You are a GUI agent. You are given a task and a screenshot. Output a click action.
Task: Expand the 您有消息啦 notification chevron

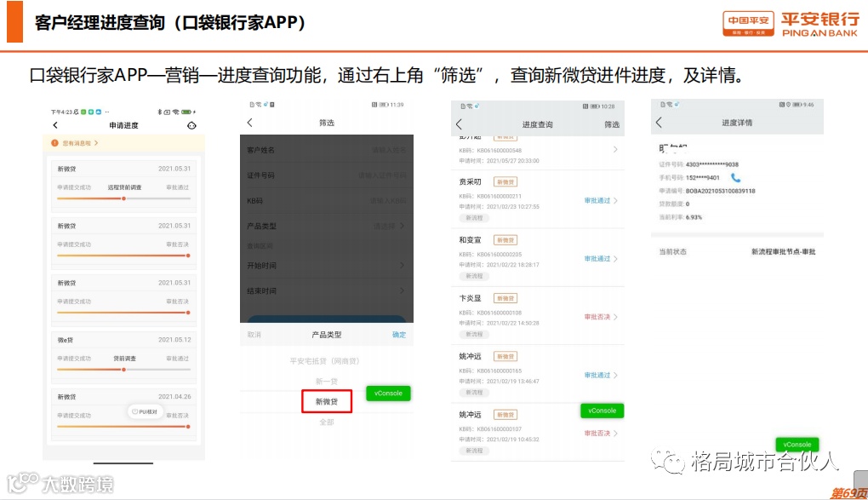pyautogui.click(x=96, y=143)
